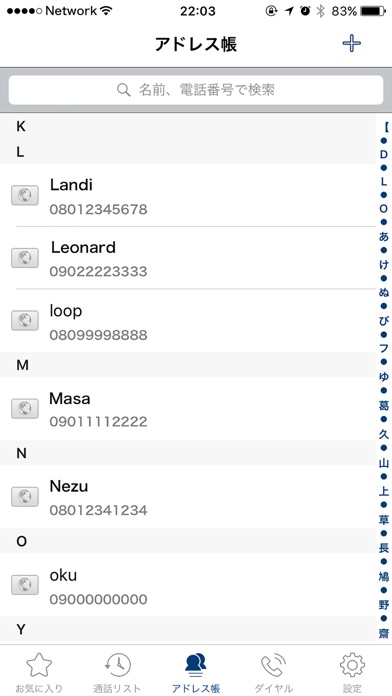
Task: Tap the plus icon to add contact
Action: tap(351, 43)
